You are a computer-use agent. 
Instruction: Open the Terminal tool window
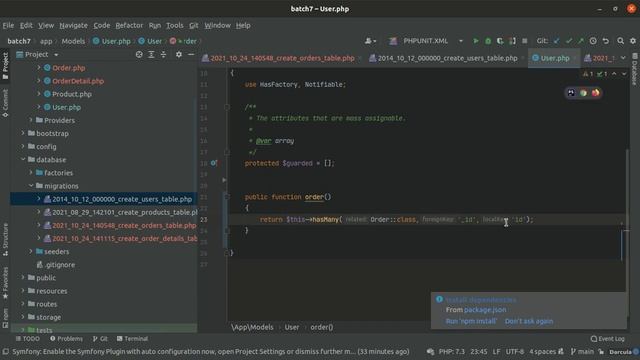tap(132, 339)
